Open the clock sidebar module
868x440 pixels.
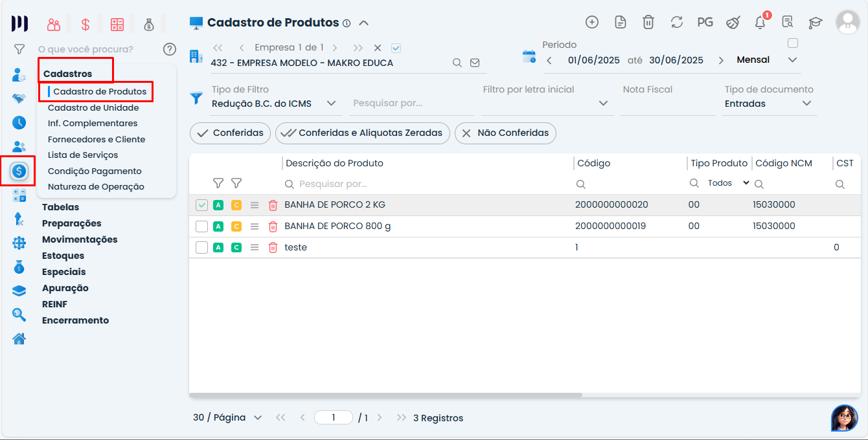click(19, 122)
